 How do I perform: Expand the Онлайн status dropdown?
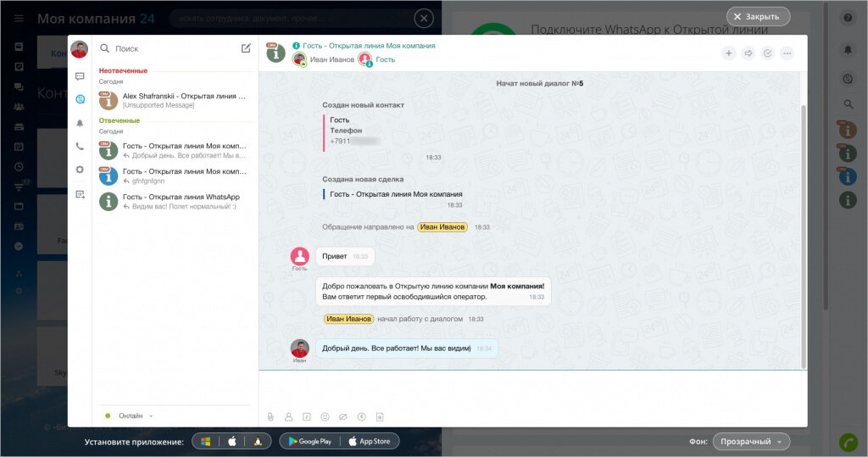130,415
